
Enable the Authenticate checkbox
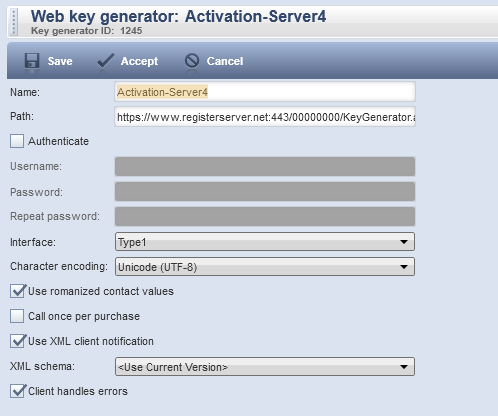coord(17,141)
